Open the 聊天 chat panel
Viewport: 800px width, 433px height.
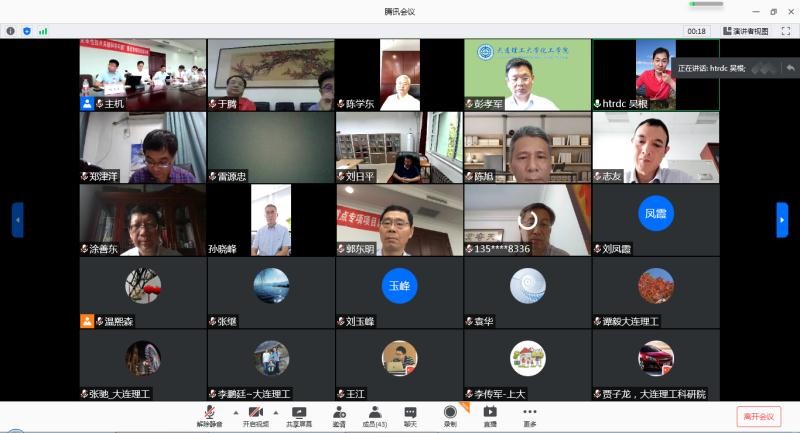pyautogui.click(x=410, y=414)
